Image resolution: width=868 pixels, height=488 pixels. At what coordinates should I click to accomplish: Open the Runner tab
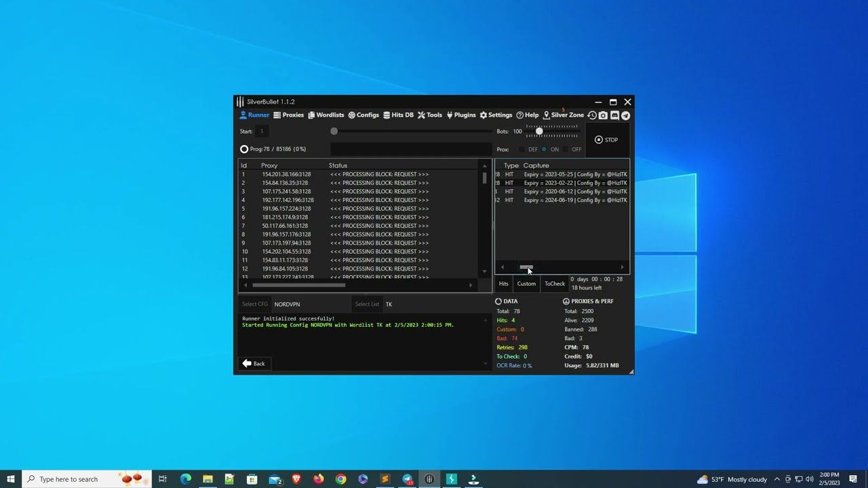click(x=254, y=115)
